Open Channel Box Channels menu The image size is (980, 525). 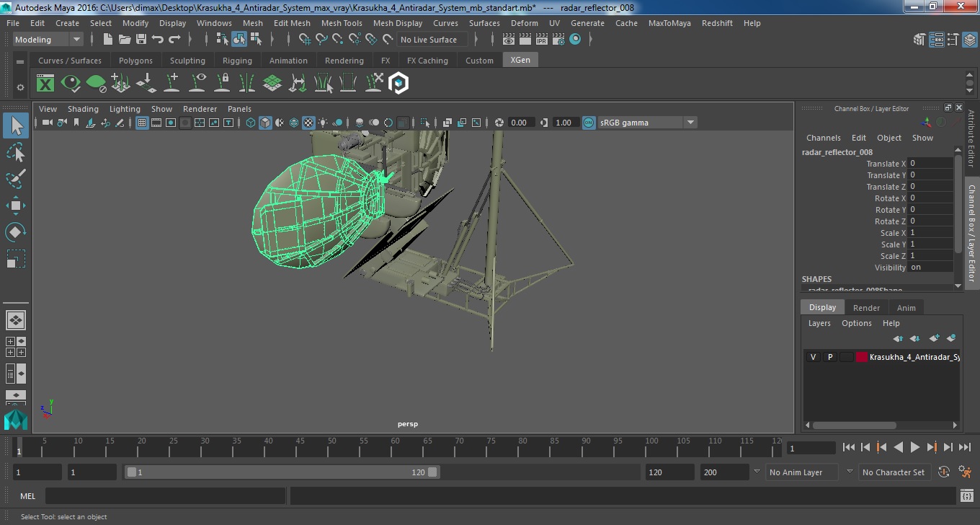(824, 138)
